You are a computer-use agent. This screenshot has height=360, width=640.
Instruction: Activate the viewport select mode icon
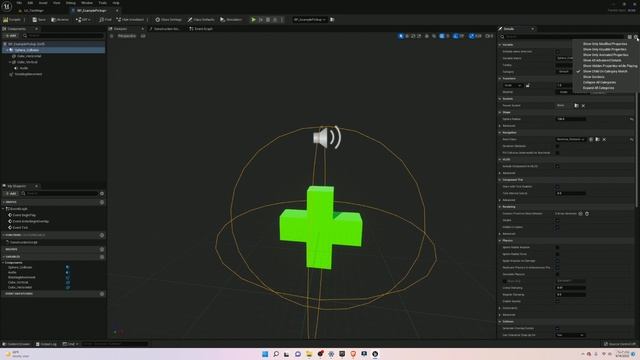tap(401, 36)
